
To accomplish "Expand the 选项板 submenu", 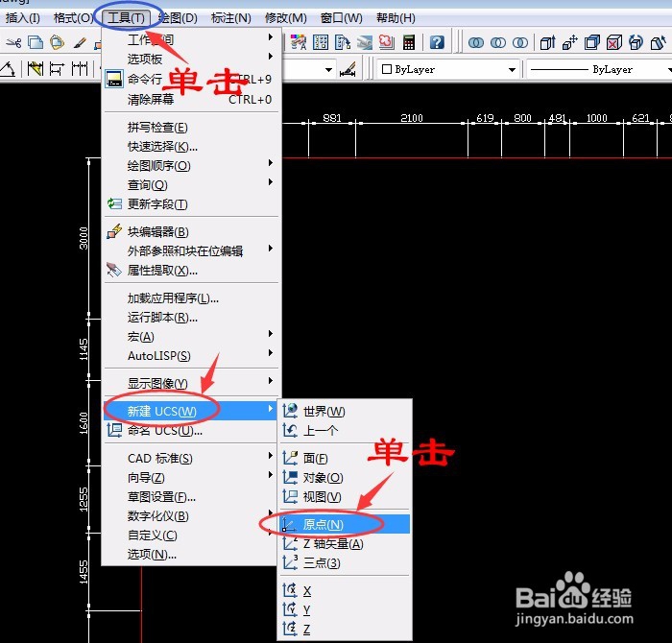I will [192, 59].
